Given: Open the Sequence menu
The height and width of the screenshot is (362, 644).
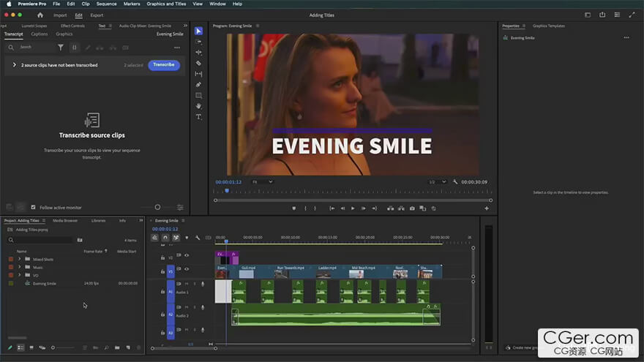Looking at the screenshot, I should [106, 4].
